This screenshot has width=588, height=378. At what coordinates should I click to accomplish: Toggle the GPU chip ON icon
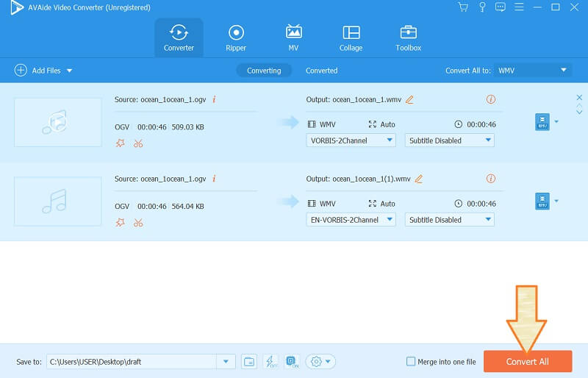click(x=290, y=361)
